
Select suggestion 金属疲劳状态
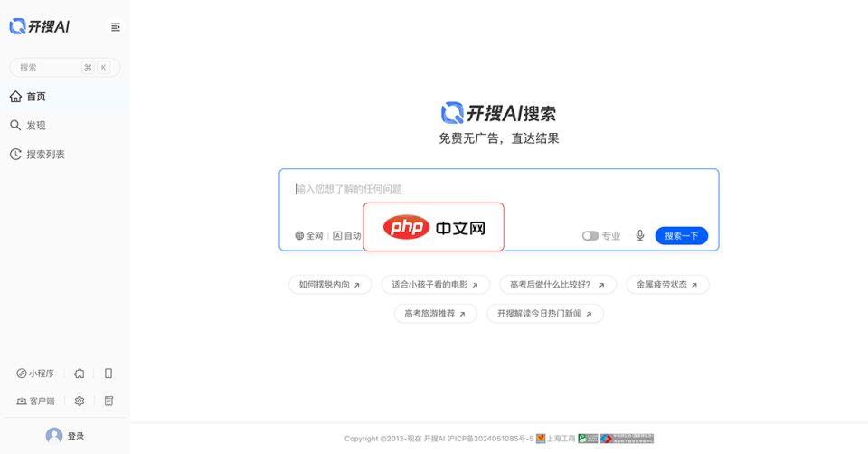pyautogui.click(x=667, y=285)
